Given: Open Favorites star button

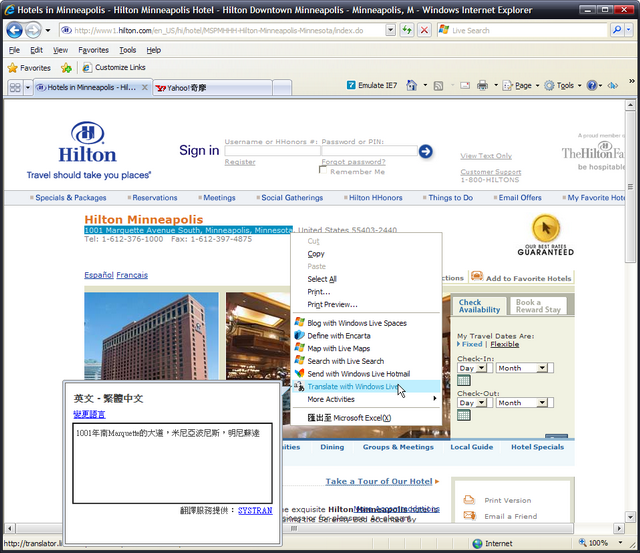Looking at the screenshot, I should (29, 68).
